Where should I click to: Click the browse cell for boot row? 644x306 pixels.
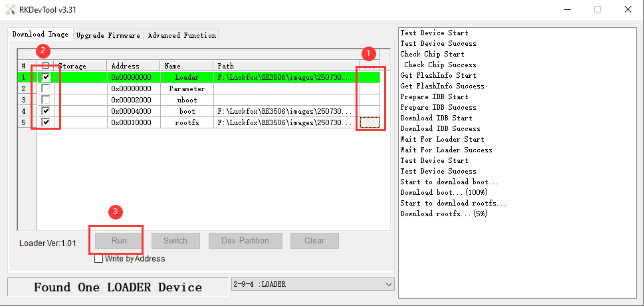[370, 111]
